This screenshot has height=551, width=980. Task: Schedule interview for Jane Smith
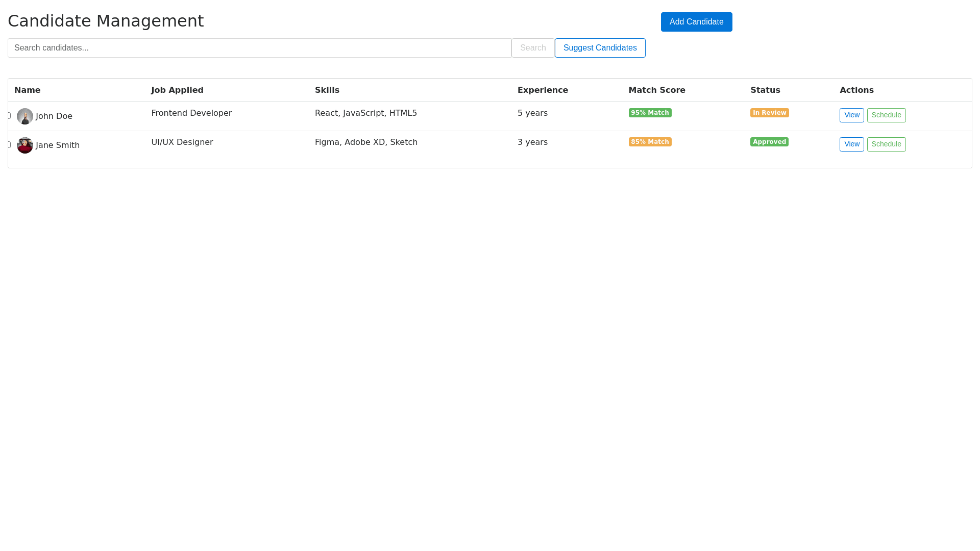886,144
